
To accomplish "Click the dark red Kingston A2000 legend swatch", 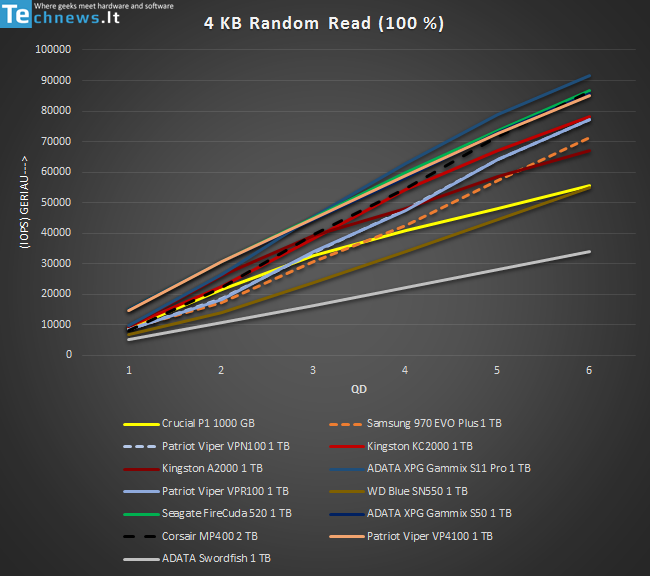I will click(141, 469).
